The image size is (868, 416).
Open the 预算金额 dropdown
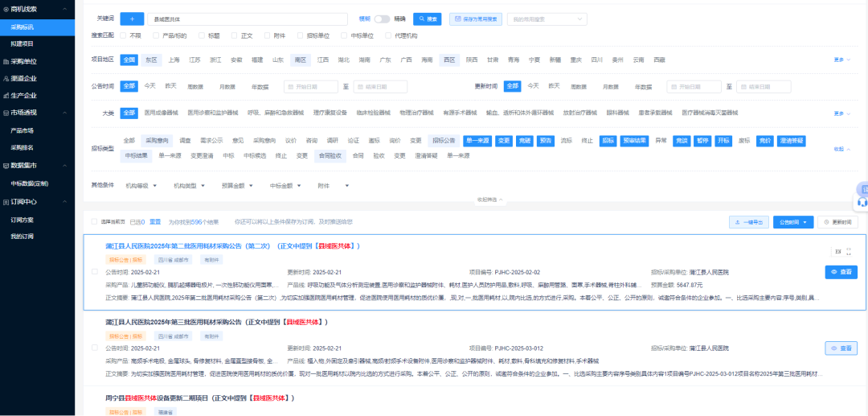(237, 186)
